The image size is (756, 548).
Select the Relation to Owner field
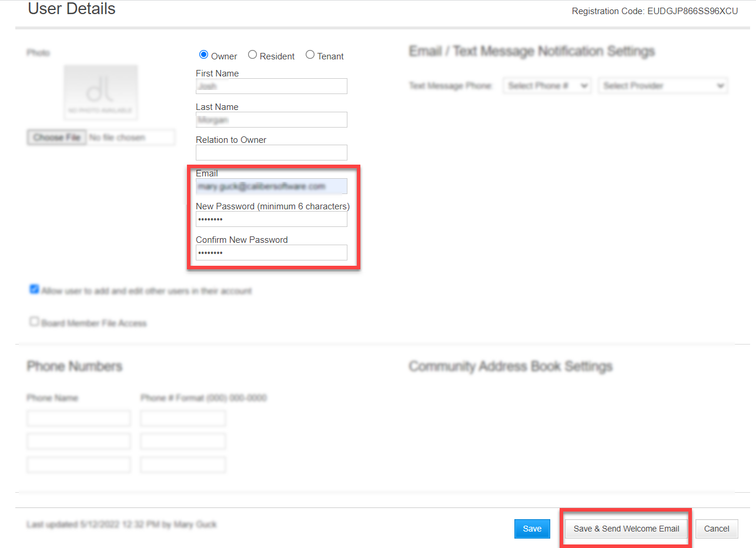point(271,153)
